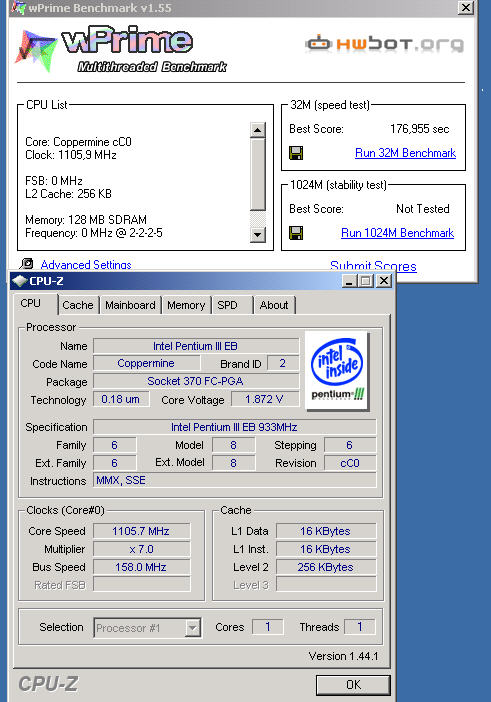Switch to the Memory tab
The image size is (491, 702).
pyautogui.click(x=186, y=305)
